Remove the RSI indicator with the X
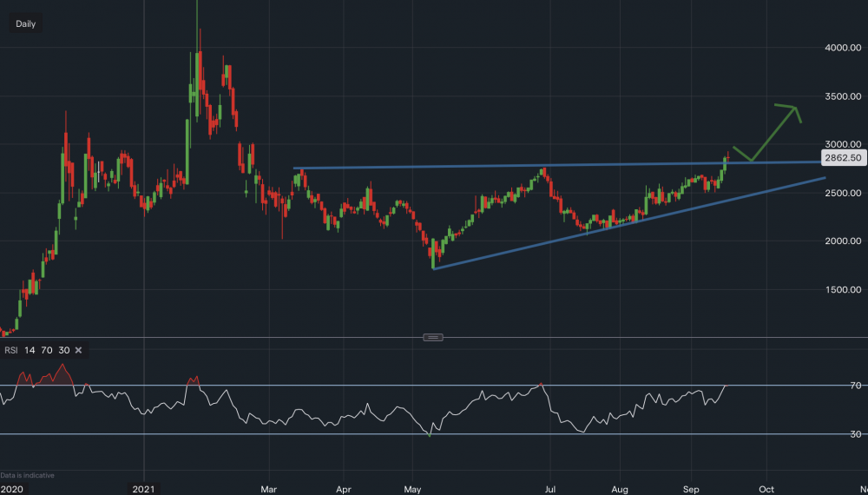 click(x=78, y=350)
